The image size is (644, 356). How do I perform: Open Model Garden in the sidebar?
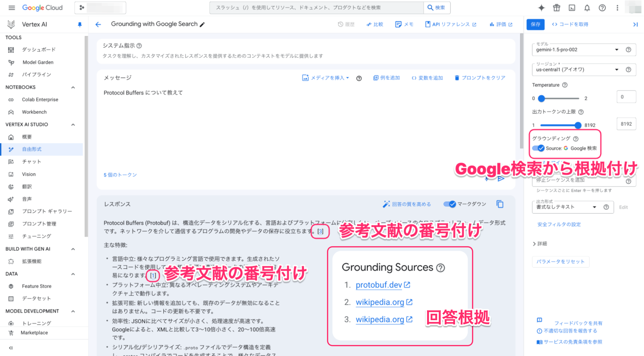[x=38, y=62]
